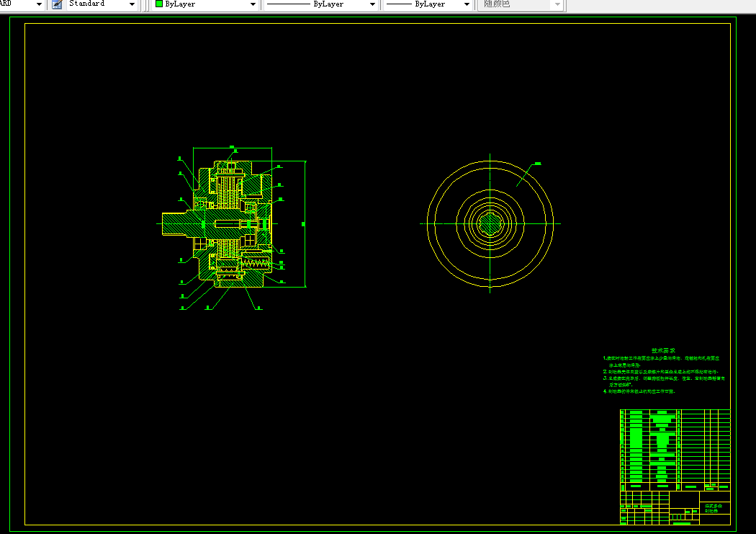The height and width of the screenshot is (534, 756).
Task: Open the ByLayer lineweight dropdown
Action: click(428, 4)
